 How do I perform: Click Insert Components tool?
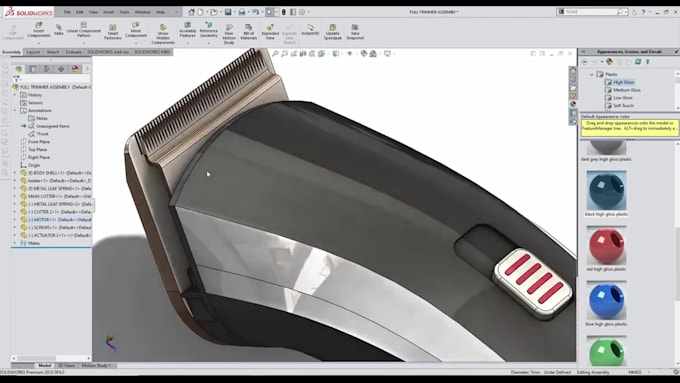tap(39, 30)
